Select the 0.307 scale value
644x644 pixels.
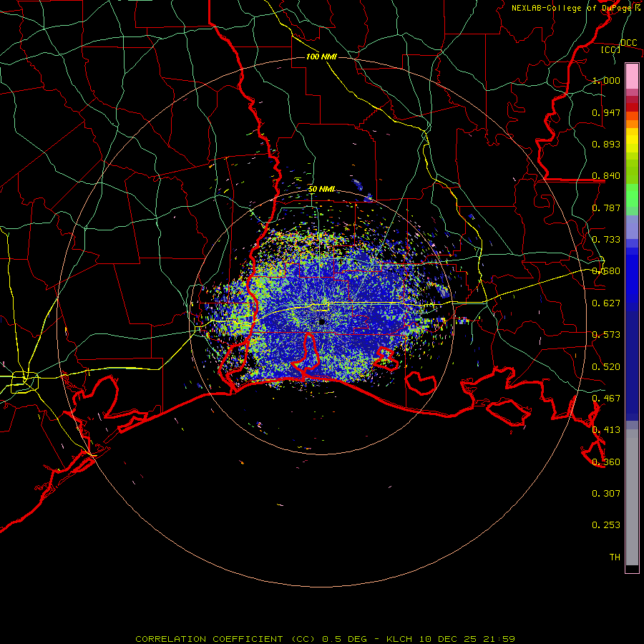click(606, 494)
